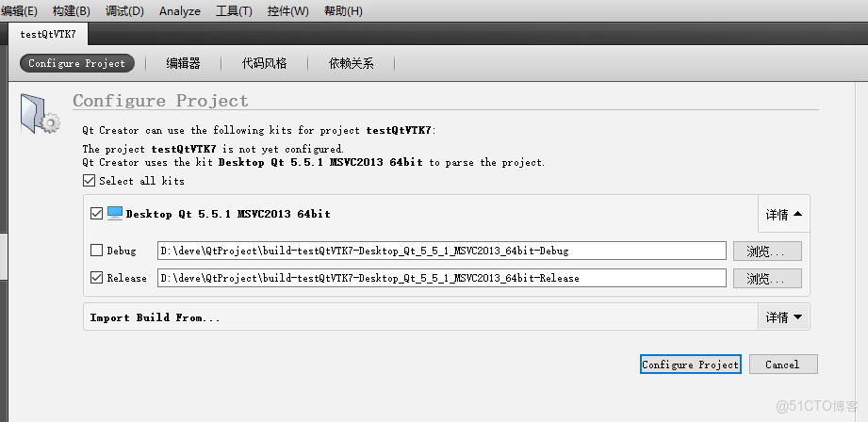The height and width of the screenshot is (422, 868).
Task: Toggle the Select all kits checkbox
Action: point(90,181)
